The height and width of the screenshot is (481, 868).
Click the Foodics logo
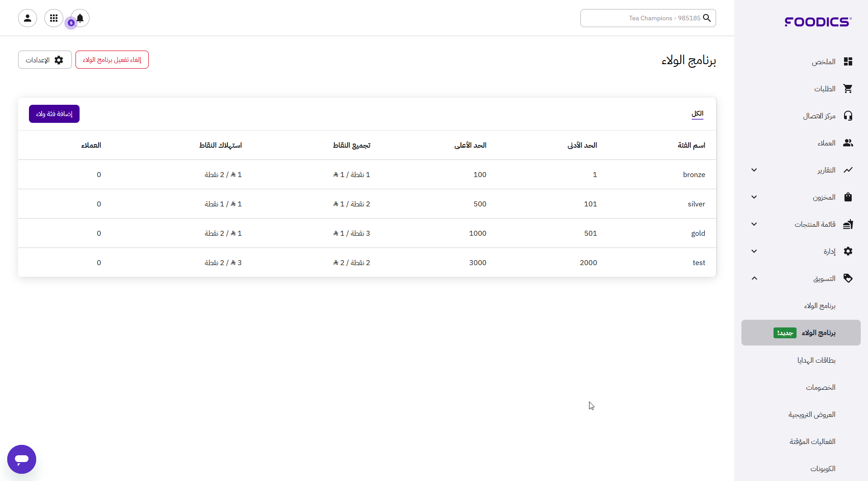coord(818,22)
